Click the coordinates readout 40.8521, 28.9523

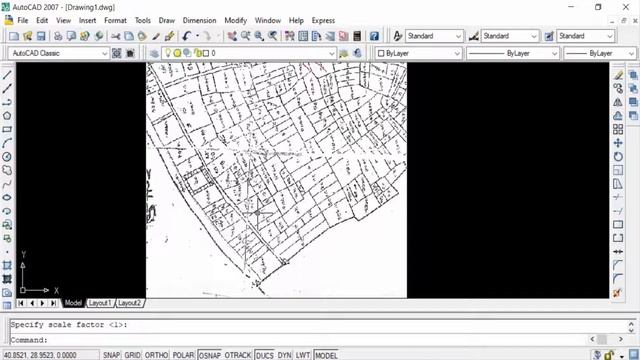pos(40,355)
